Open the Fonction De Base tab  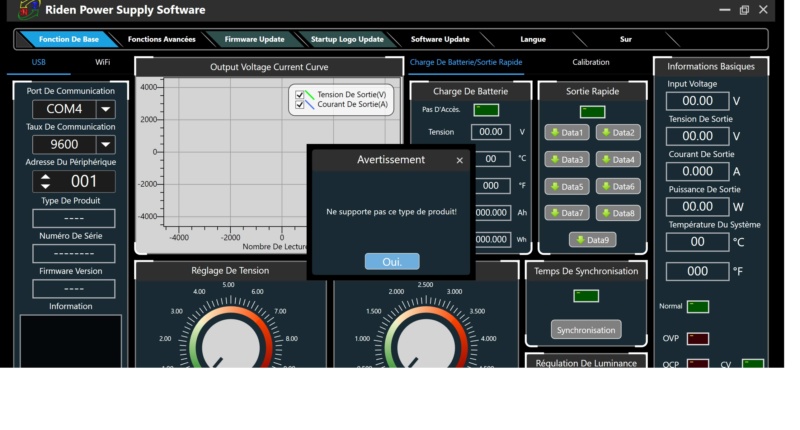pyautogui.click(x=68, y=39)
